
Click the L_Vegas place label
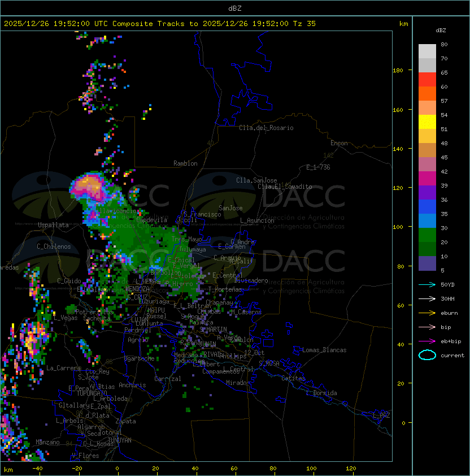(66, 318)
